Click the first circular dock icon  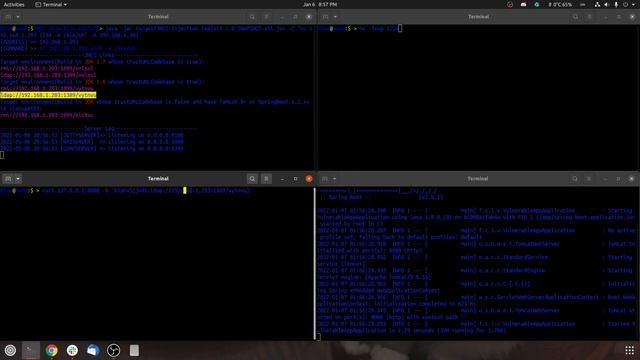click(x=10, y=350)
